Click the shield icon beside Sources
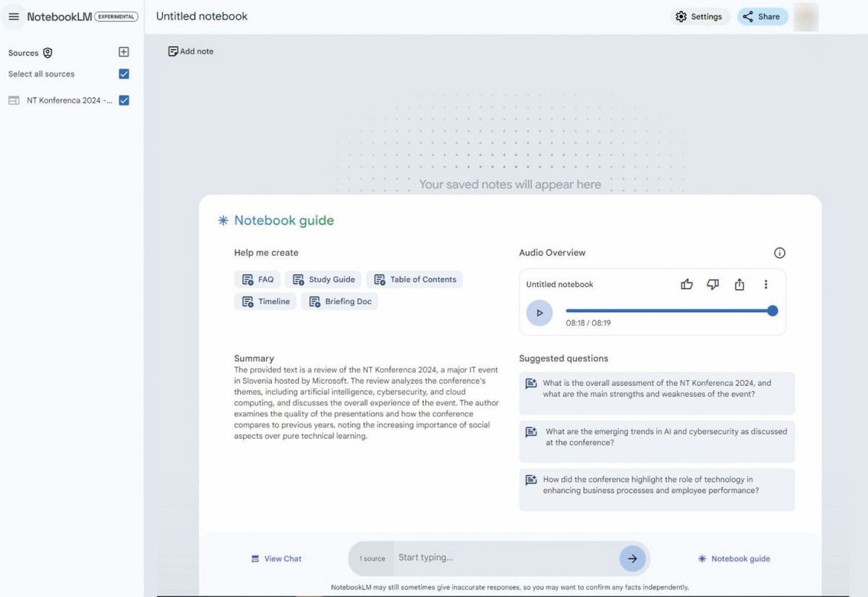 (x=48, y=53)
